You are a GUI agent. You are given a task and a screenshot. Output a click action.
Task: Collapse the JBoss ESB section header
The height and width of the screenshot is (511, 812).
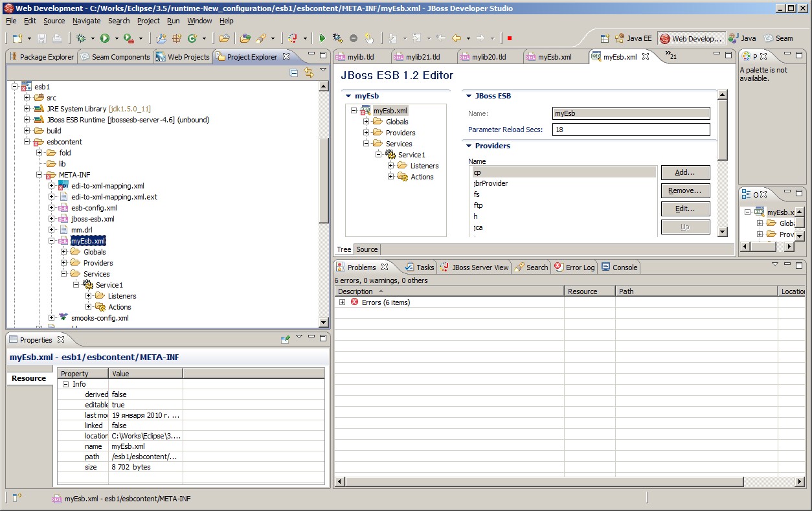click(469, 96)
